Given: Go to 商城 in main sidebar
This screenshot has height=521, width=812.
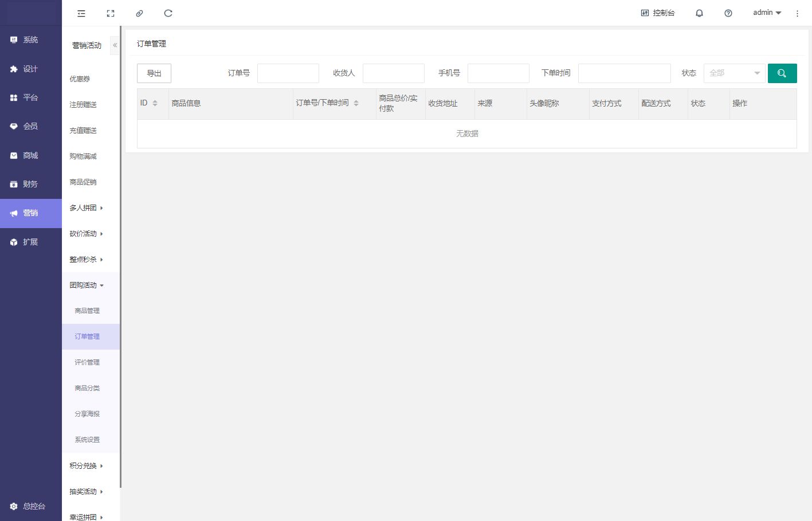Looking at the screenshot, I should point(30,155).
